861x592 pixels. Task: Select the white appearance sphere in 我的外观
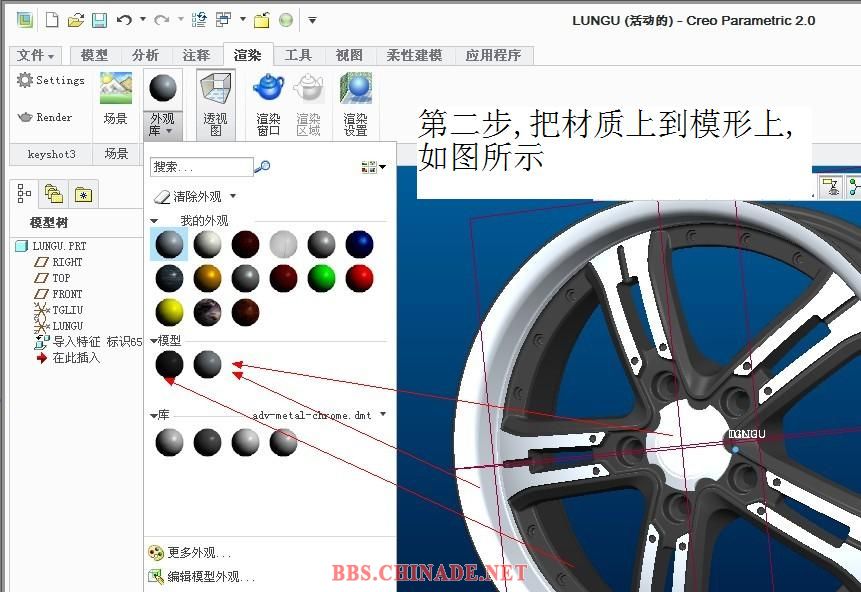point(207,244)
